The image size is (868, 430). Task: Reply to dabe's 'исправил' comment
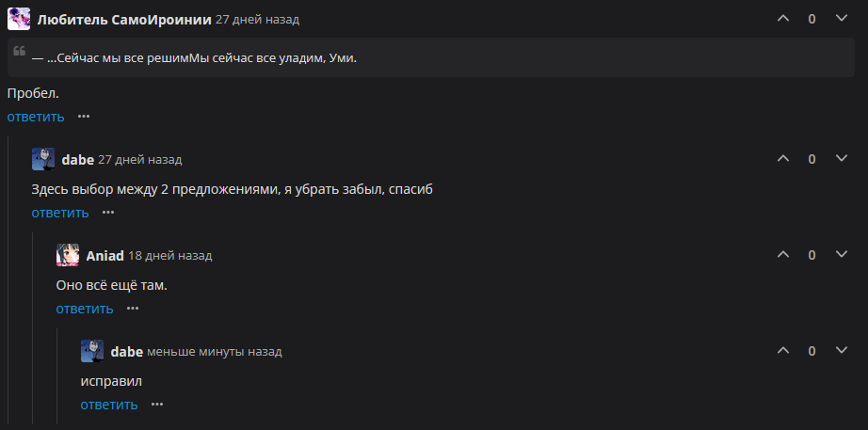pos(109,405)
